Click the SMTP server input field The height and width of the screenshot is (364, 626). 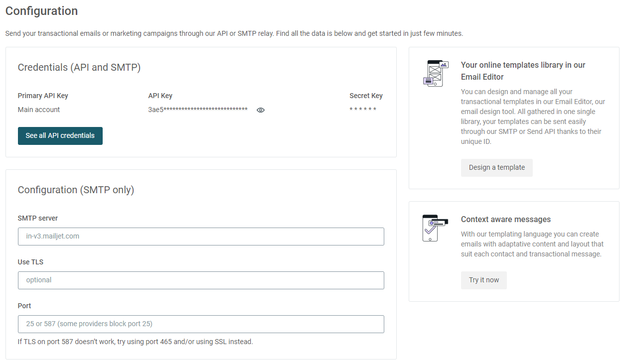pyautogui.click(x=201, y=236)
